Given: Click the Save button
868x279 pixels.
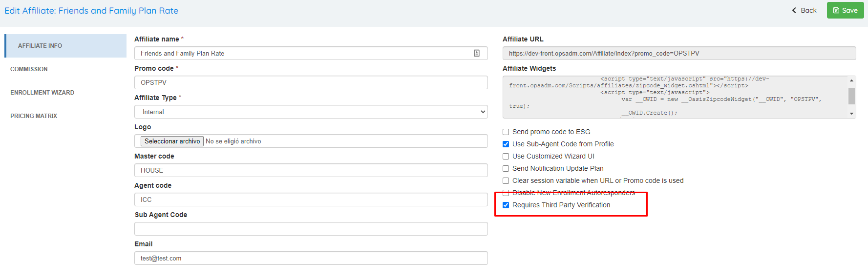Looking at the screenshot, I should click(x=845, y=10).
